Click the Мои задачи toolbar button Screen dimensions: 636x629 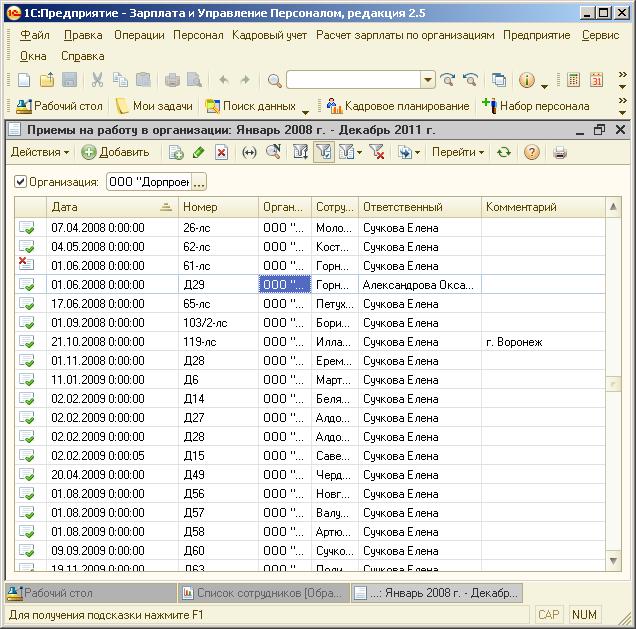click(x=153, y=106)
